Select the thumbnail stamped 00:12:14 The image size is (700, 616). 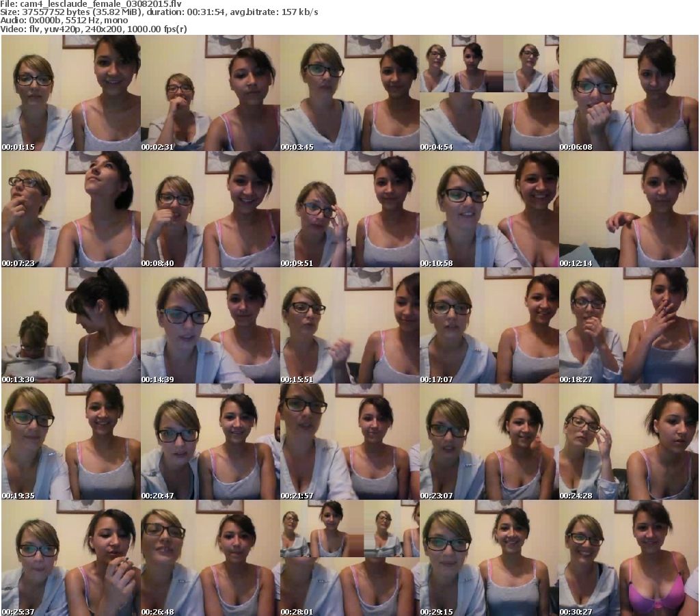(629, 209)
